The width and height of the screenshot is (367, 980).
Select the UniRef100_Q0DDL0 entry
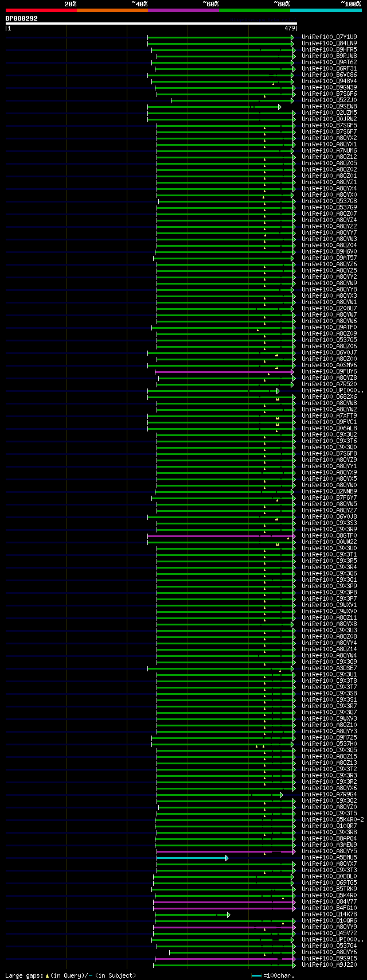329,876
